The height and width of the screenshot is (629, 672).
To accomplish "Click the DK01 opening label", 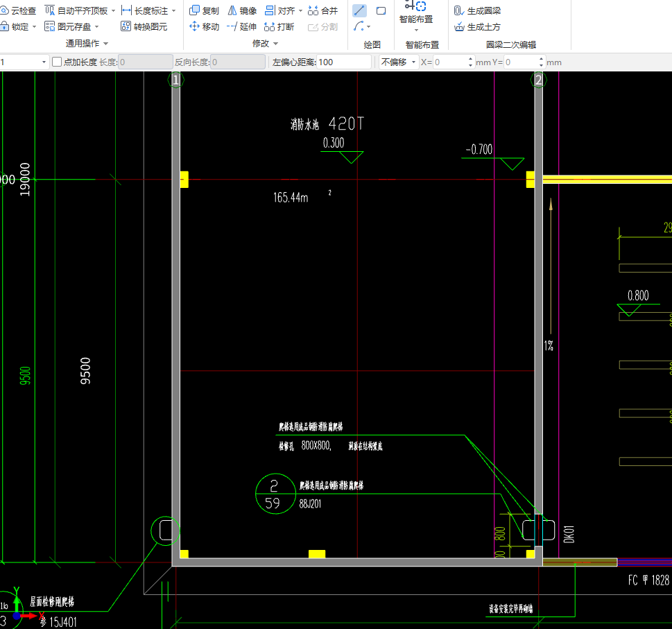I will point(569,534).
